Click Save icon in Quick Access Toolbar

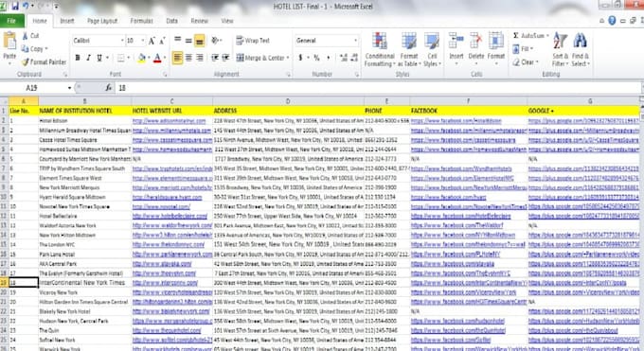coord(15,7)
